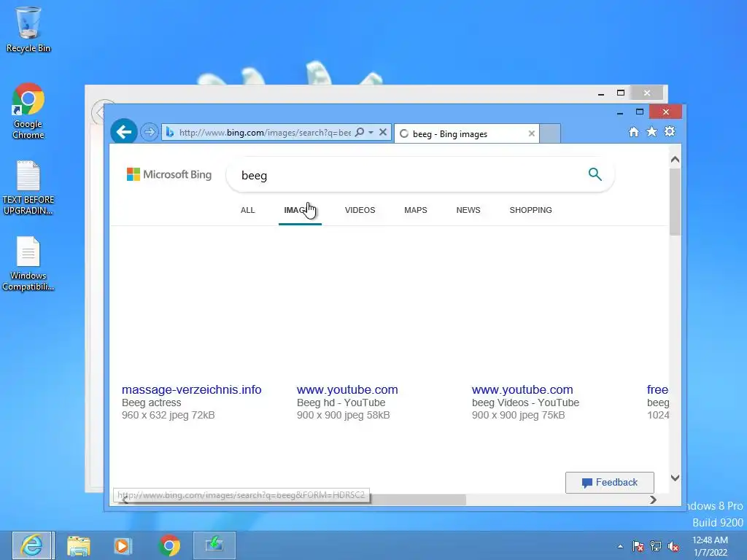747x560 pixels.
Task: Stop loading with the address bar X
Action: coord(382,132)
